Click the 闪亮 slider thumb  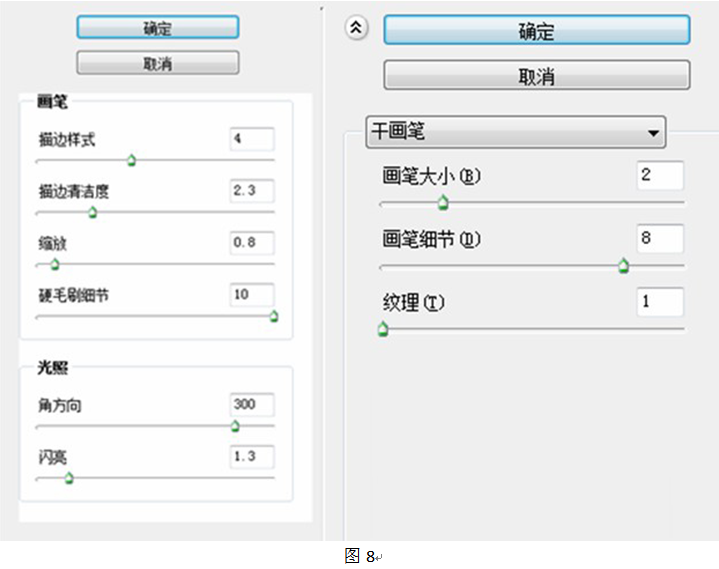point(69,478)
